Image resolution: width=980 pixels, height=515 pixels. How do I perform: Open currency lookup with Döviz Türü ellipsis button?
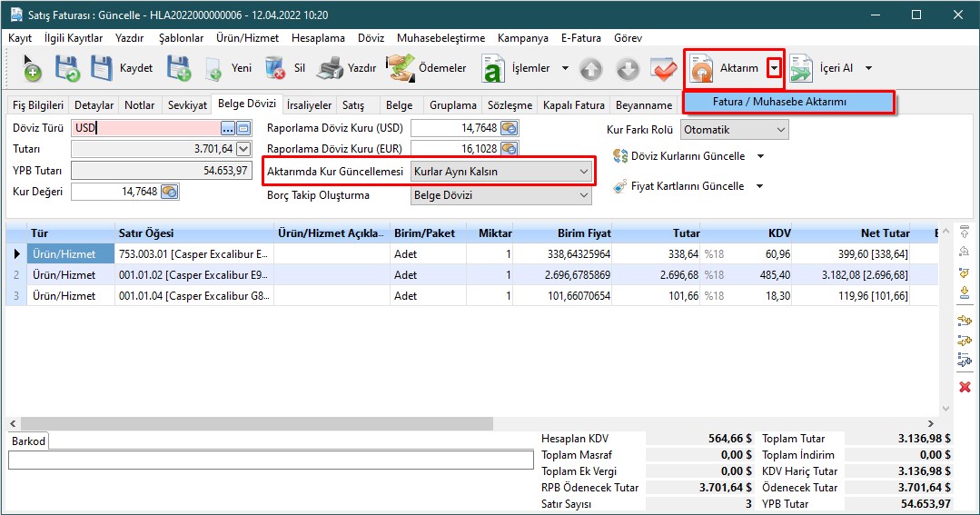click(x=227, y=129)
